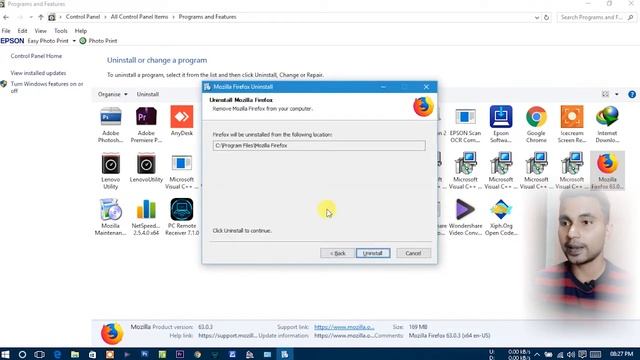Select the Icecream Screen Recorder icon
The width and height of the screenshot is (640, 360).
[572, 124]
